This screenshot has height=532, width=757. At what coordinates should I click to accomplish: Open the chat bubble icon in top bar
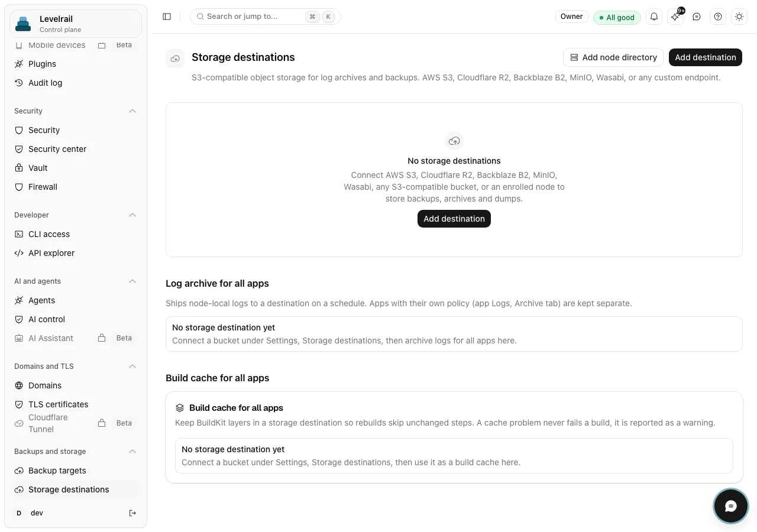coord(697,17)
